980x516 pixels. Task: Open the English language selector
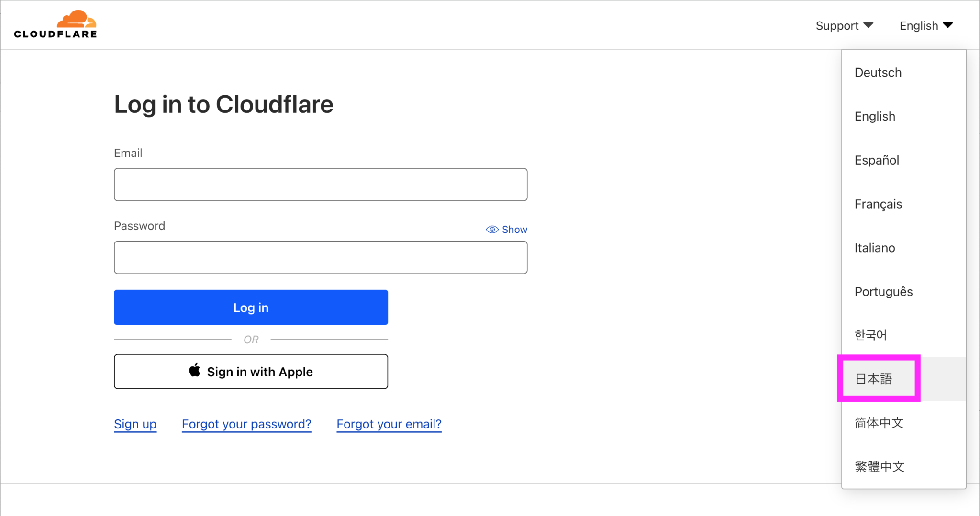pos(918,25)
